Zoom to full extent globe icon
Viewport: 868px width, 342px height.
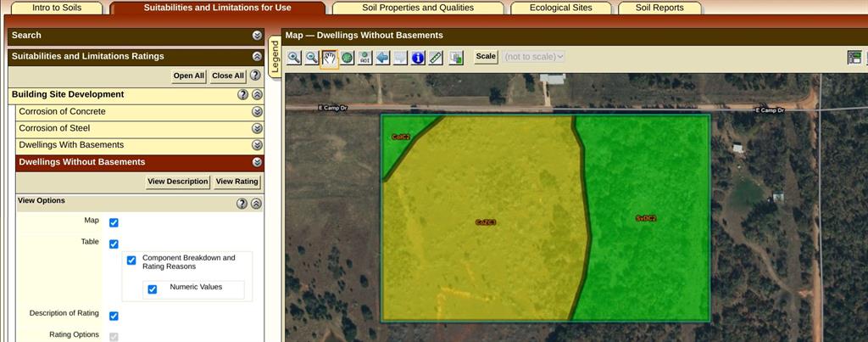point(347,57)
